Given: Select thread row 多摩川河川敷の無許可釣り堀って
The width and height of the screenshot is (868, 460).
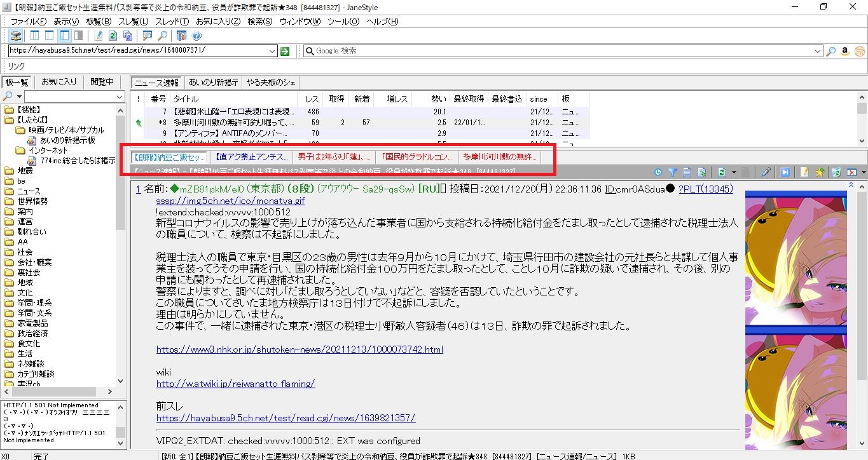Looking at the screenshot, I should tap(361, 122).
